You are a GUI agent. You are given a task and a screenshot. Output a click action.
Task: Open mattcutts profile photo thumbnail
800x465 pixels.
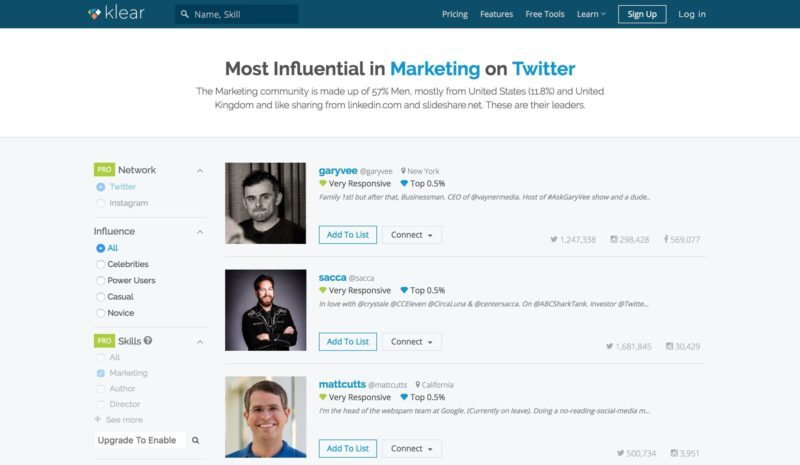pos(266,417)
